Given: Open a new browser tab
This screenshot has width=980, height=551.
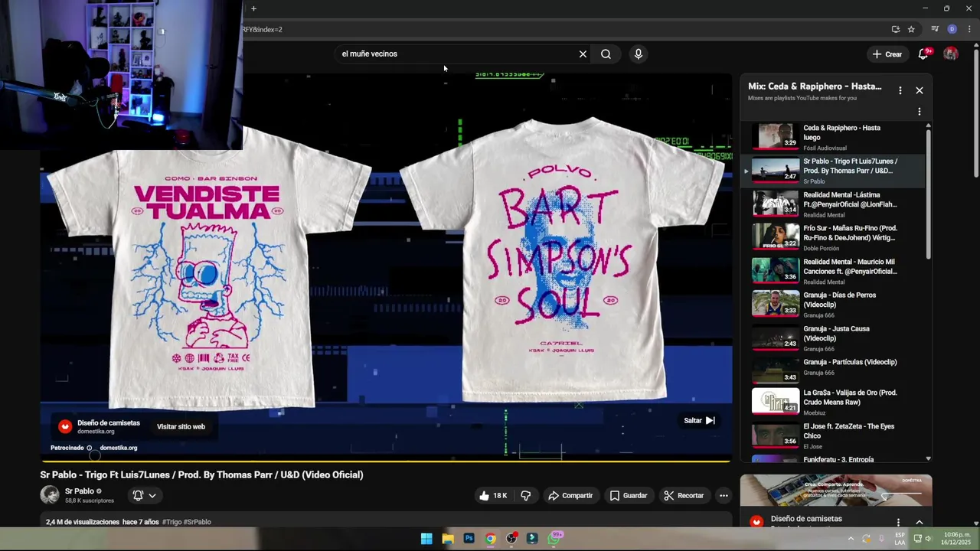Looking at the screenshot, I should click(253, 8).
